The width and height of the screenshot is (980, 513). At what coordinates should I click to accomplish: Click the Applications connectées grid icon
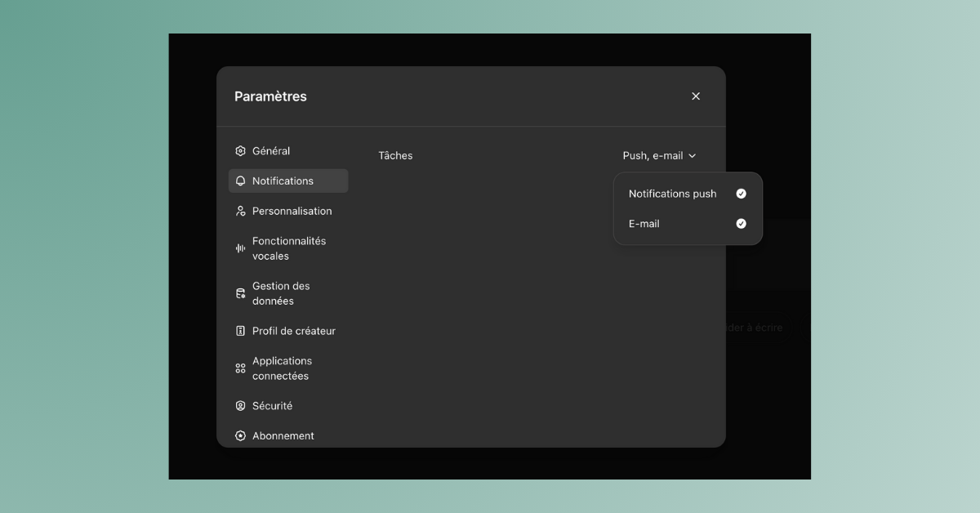click(x=240, y=368)
